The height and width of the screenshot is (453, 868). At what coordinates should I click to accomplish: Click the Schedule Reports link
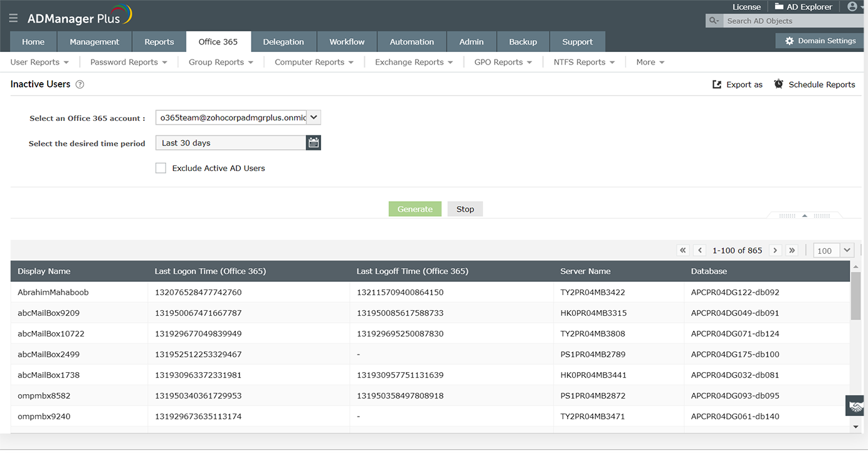822,85
